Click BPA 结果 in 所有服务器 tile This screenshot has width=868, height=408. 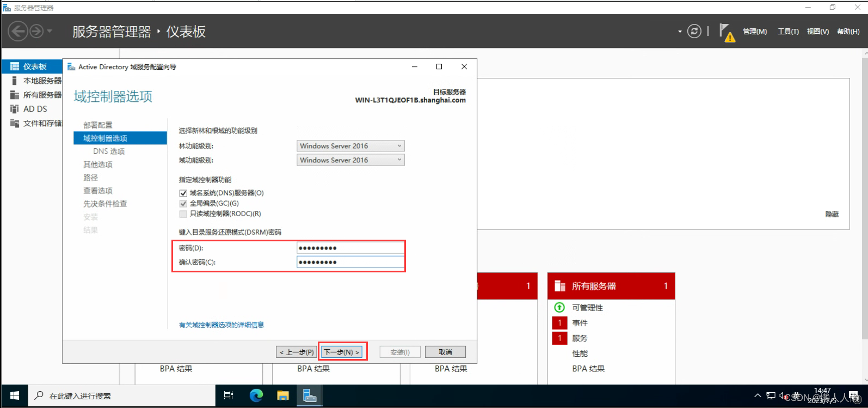point(588,369)
